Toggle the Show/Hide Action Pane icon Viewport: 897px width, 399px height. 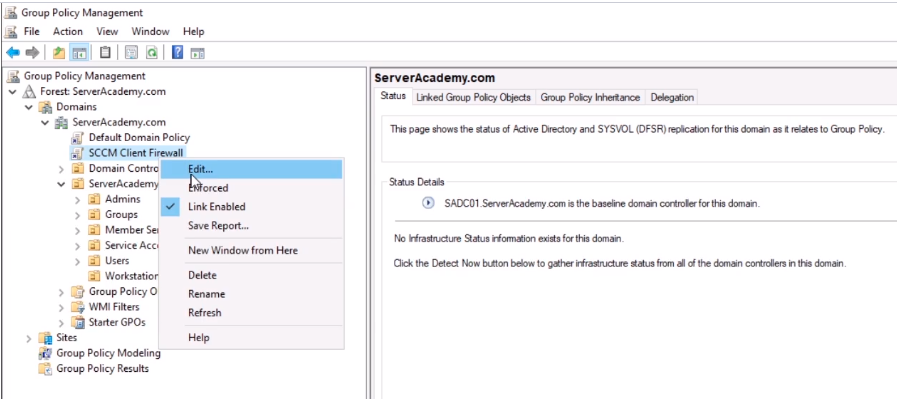coord(197,53)
